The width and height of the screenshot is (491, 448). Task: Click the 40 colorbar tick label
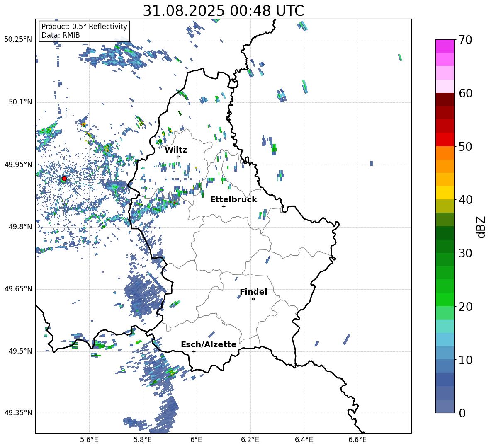(465, 200)
